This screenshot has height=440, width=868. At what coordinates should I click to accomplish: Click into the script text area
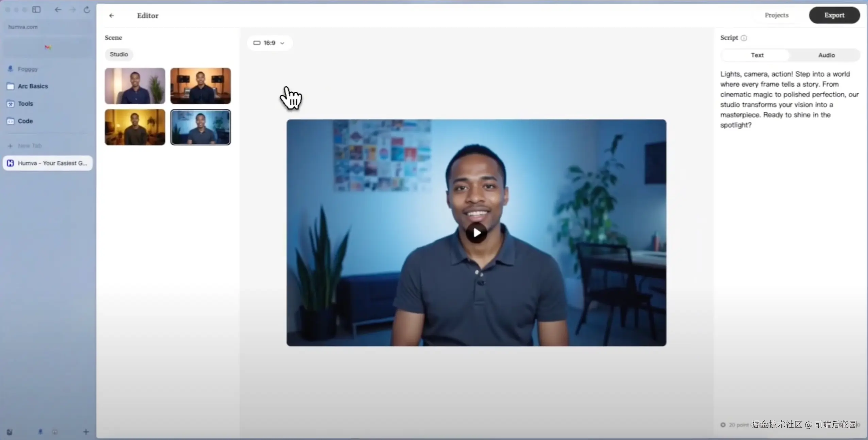coord(789,99)
